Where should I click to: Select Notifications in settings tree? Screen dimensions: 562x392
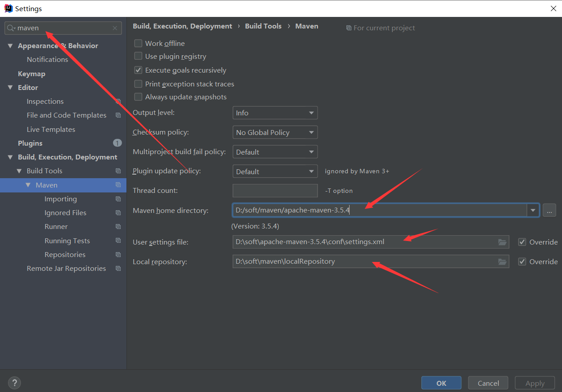pos(47,60)
